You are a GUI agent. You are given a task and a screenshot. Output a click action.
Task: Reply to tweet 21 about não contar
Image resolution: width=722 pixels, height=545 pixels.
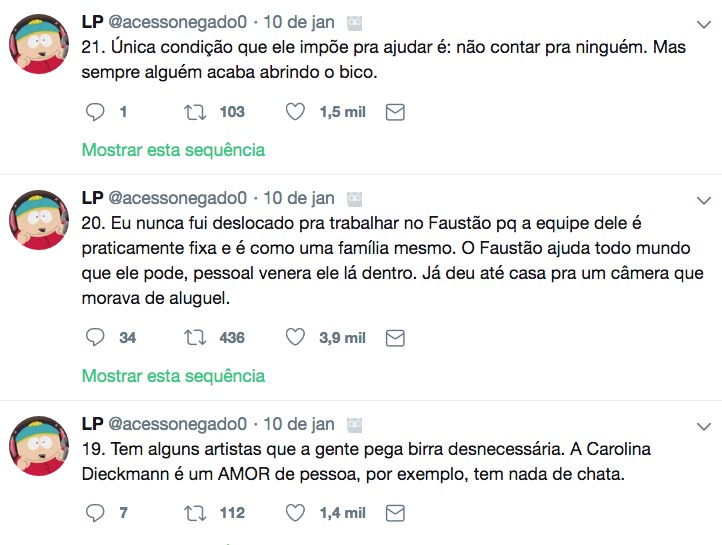[96, 112]
